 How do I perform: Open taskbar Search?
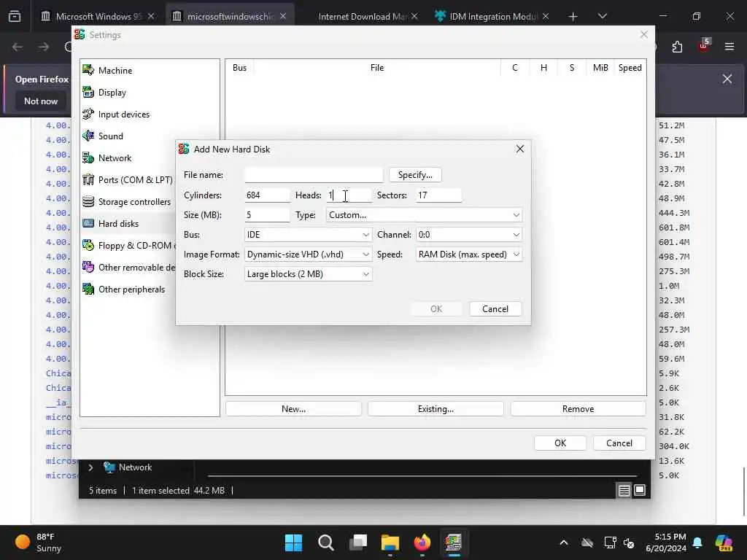(x=326, y=542)
